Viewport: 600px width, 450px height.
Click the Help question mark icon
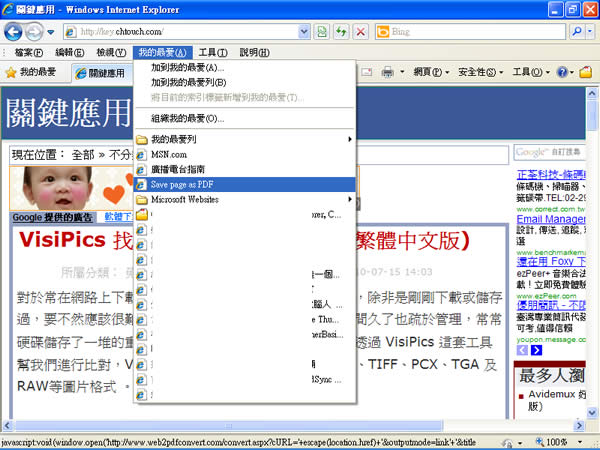click(x=562, y=72)
